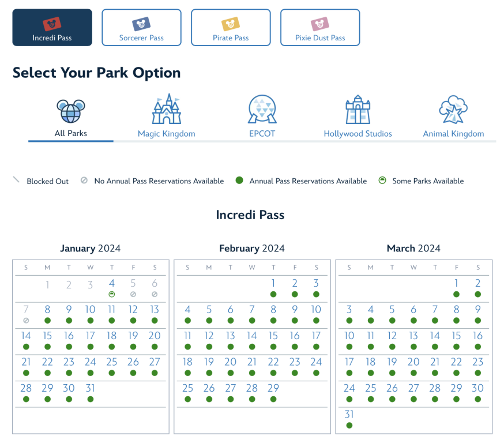Switch to the Pirate Pass
504x443 pixels.
(231, 27)
